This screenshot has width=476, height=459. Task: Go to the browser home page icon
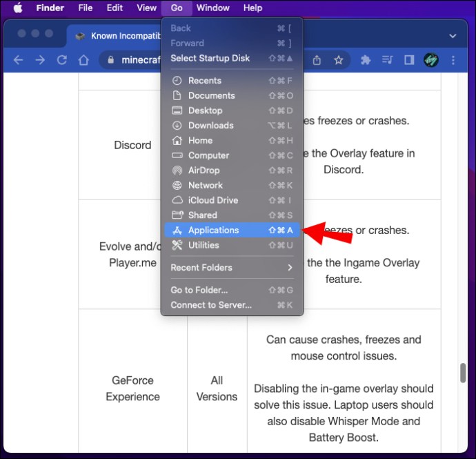coord(83,60)
